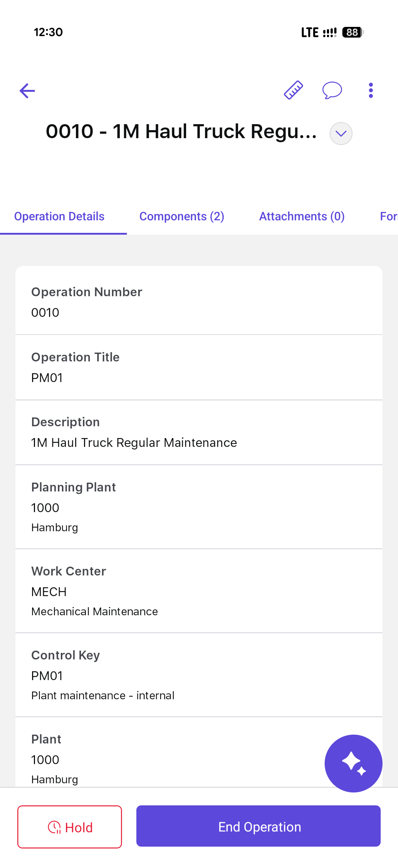Tap the Control Key PM01 row

coord(199,675)
